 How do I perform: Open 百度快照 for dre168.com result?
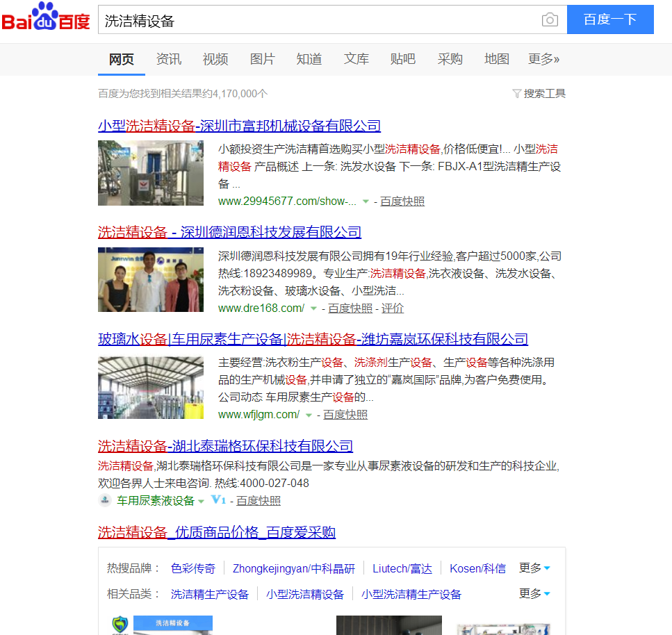tap(350, 308)
